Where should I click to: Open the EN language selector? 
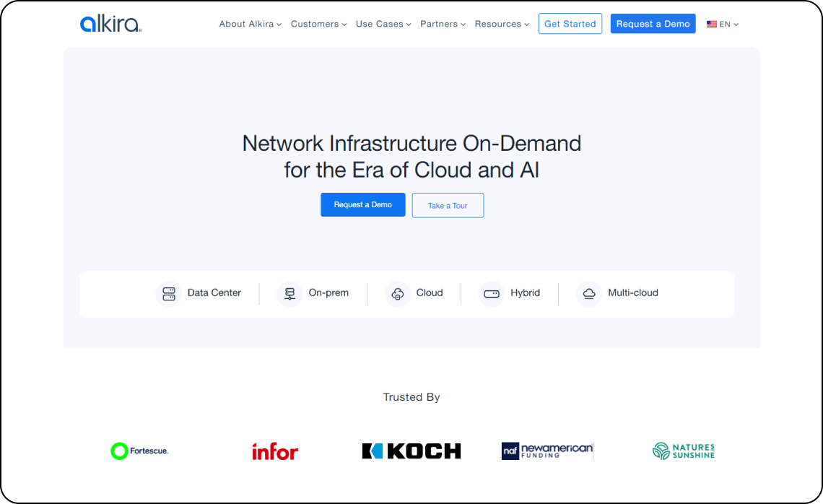(x=723, y=24)
